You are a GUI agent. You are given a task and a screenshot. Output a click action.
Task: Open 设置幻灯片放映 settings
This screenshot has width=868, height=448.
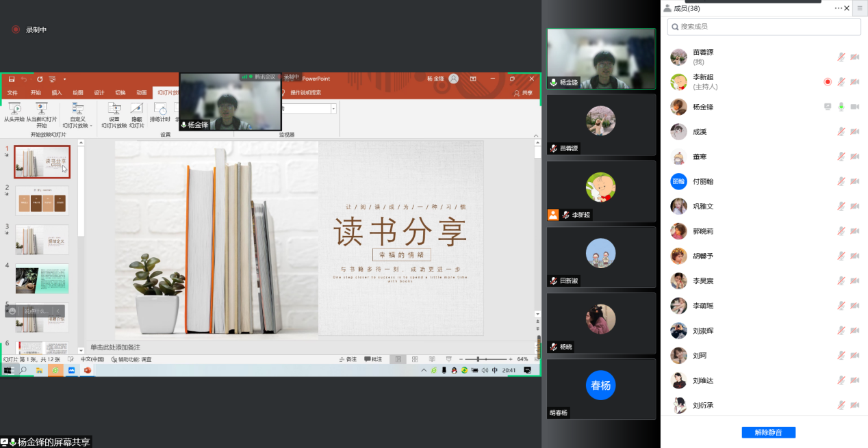pos(114,115)
